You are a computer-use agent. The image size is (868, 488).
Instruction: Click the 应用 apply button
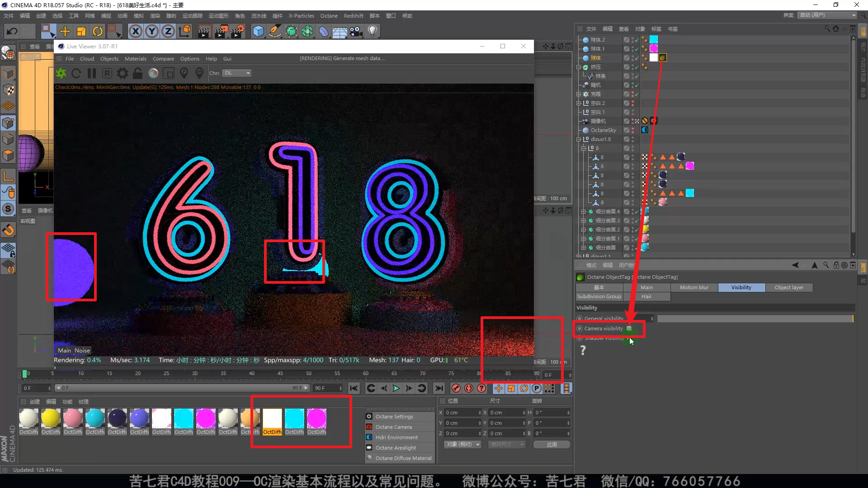click(x=552, y=445)
